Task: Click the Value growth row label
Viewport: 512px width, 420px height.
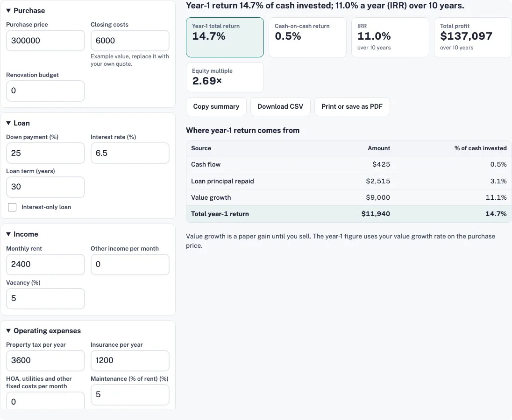Action: 211,197
